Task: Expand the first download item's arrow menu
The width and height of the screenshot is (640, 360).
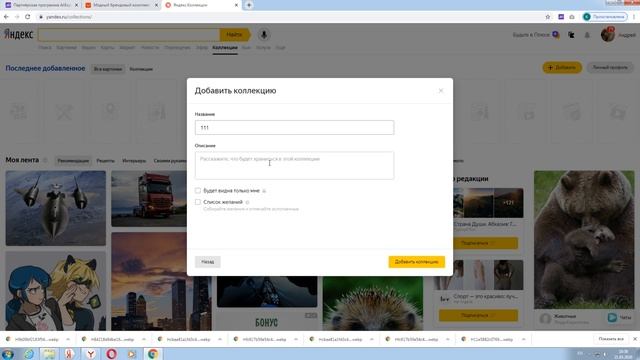Action: point(68,339)
